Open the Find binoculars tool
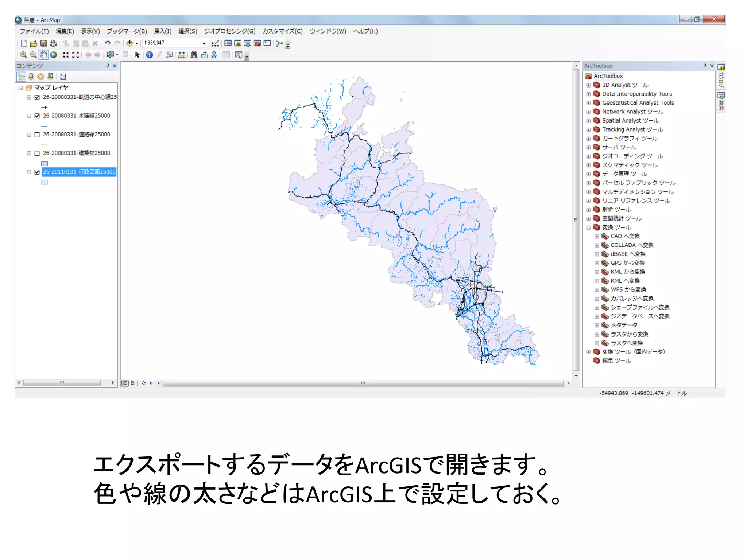 point(194,55)
